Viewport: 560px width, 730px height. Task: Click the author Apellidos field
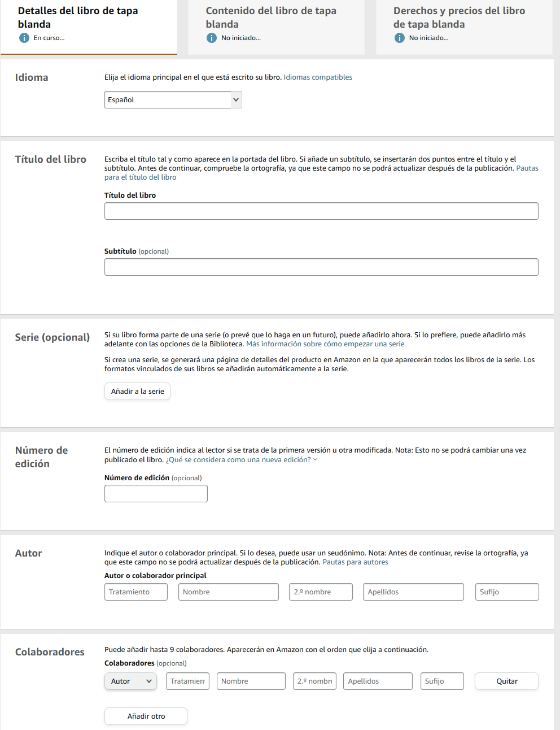pos(413,592)
